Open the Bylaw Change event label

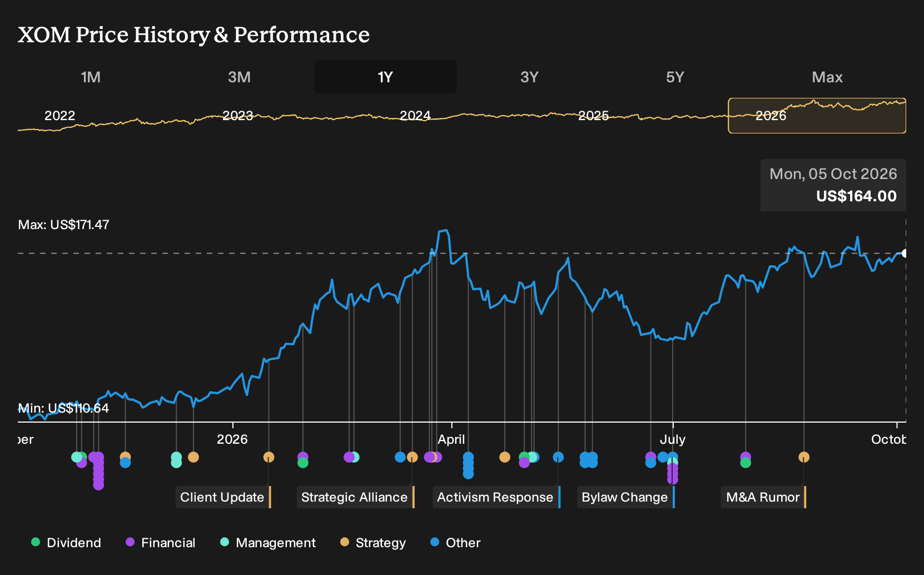pos(626,497)
